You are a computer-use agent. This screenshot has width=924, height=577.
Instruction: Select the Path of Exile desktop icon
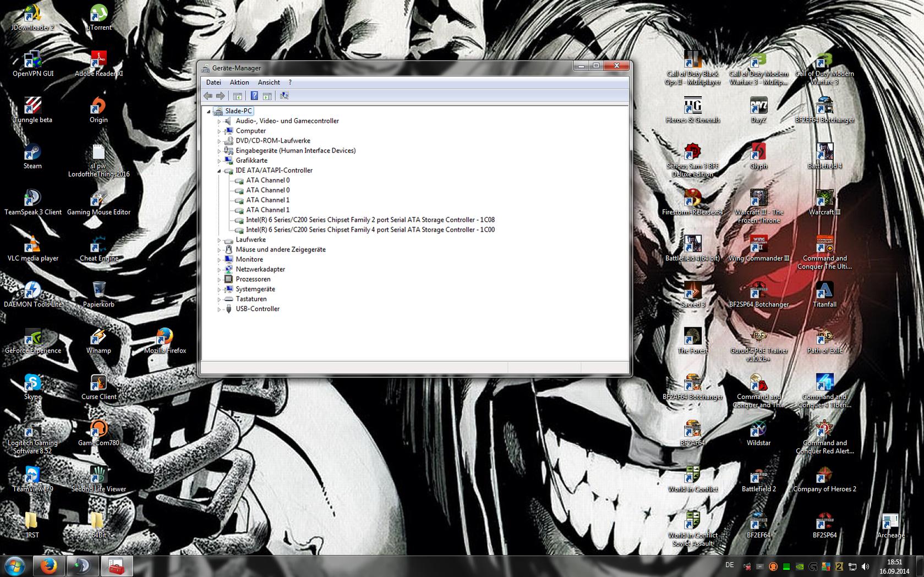(824, 340)
